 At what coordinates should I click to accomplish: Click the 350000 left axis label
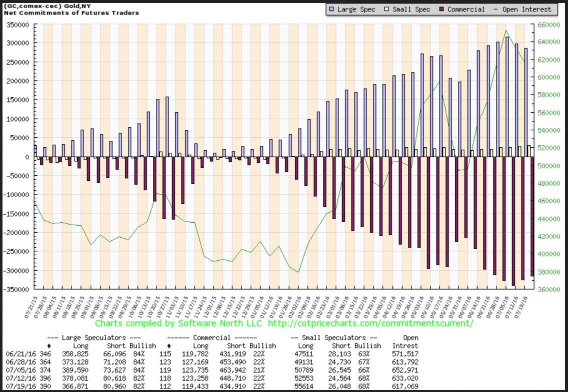tap(18, 24)
